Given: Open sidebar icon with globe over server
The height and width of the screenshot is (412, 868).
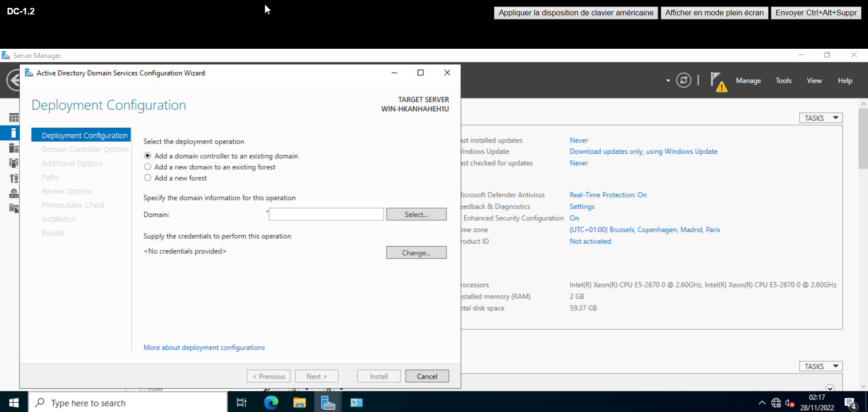Looking at the screenshot, I should (14, 193).
